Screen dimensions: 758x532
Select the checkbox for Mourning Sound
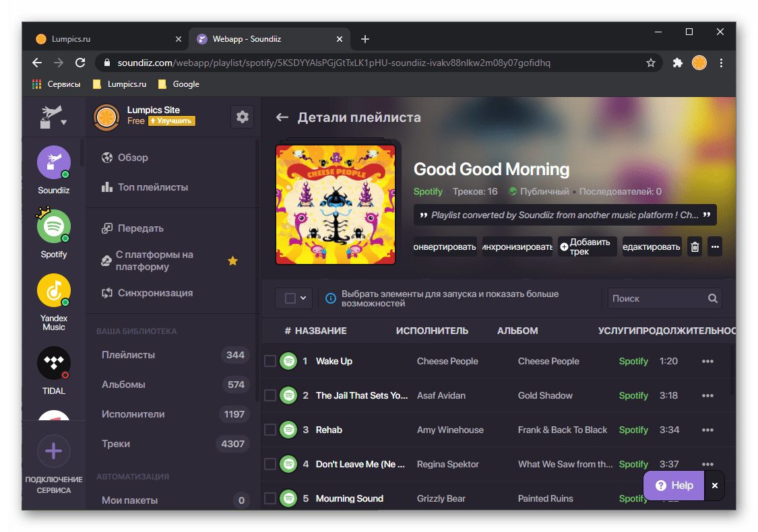(270, 499)
